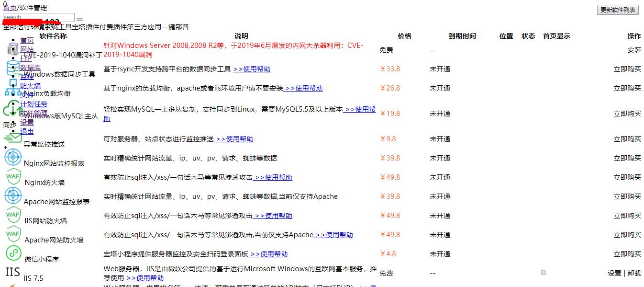Click 立即购买 for Apache网站防火墙
The height and width of the screenshot is (287, 644).
(627, 235)
